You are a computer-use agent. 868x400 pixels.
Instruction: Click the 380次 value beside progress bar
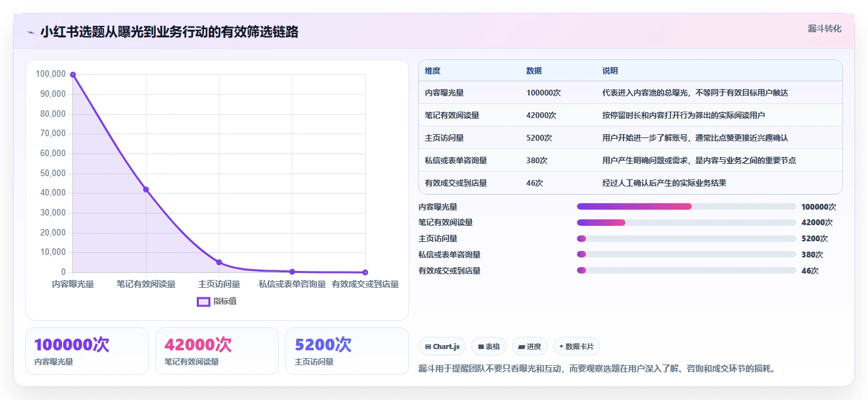pyautogui.click(x=812, y=255)
